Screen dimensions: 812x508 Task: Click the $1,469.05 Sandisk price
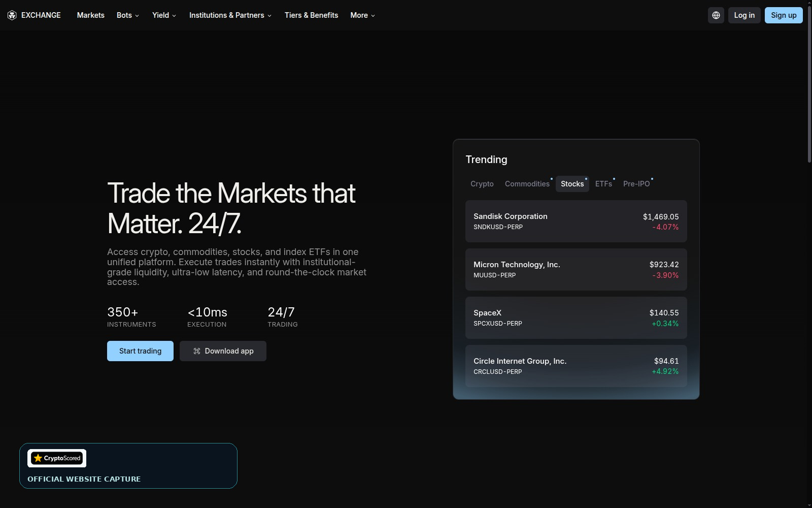pyautogui.click(x=661, y=216)
